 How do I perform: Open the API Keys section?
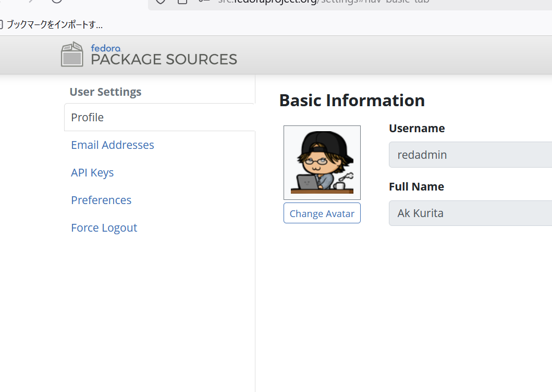point(92,173)
